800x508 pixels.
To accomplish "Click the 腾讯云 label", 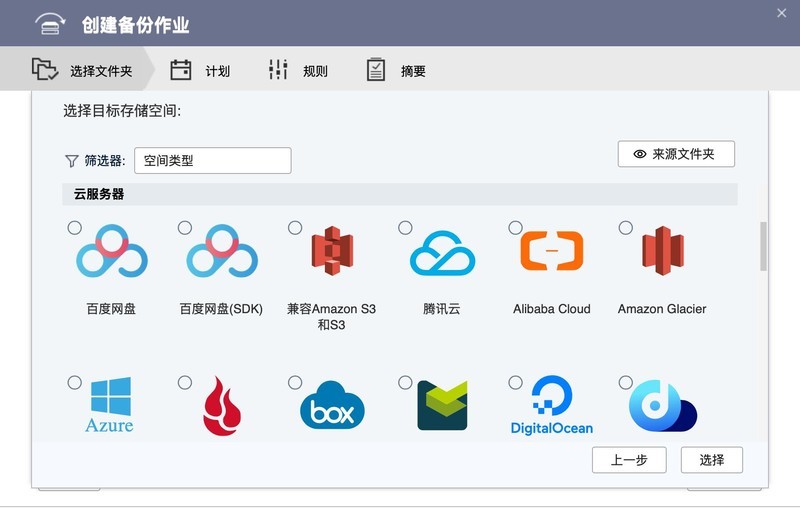I will [x=442, y=309].
